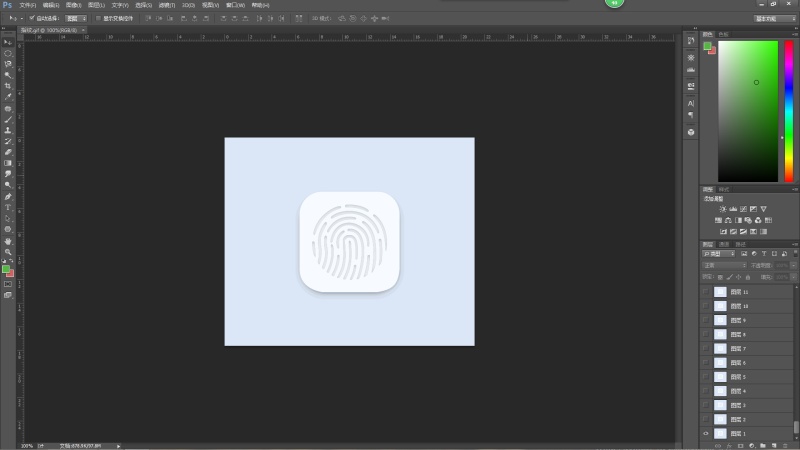Switch to the Channels tab
Image resolution: width=800 pixels, height=450 pixels.
tap(724, 244)
